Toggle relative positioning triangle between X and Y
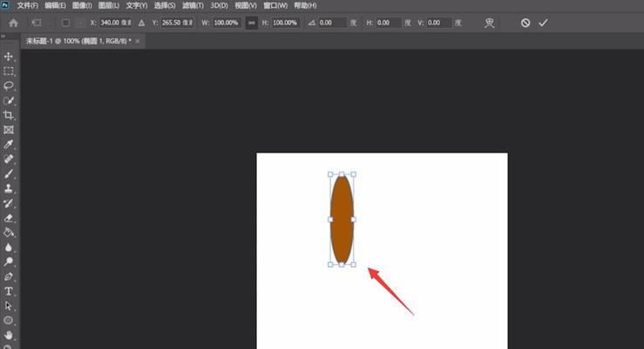 [142, 23]
